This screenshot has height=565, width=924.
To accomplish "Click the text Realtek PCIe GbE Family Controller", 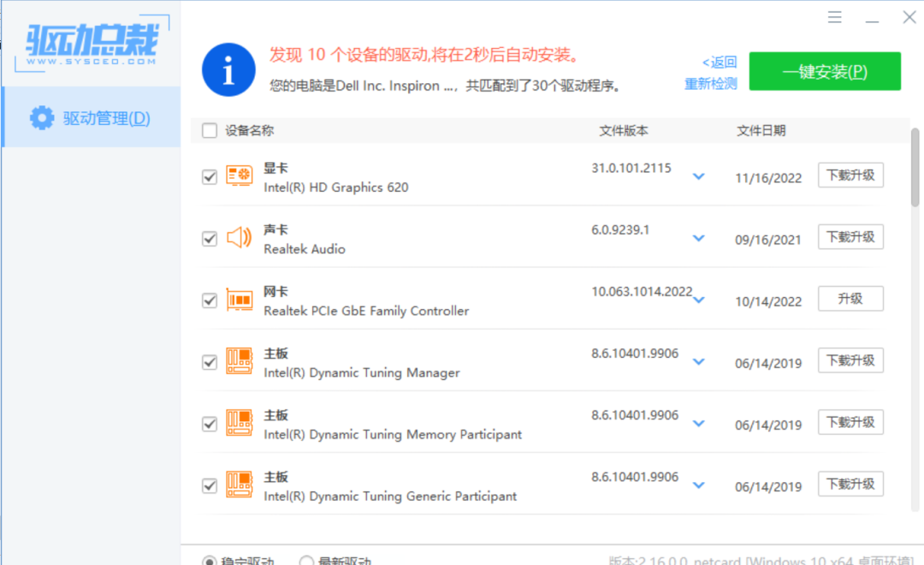I will click(366, 311).
